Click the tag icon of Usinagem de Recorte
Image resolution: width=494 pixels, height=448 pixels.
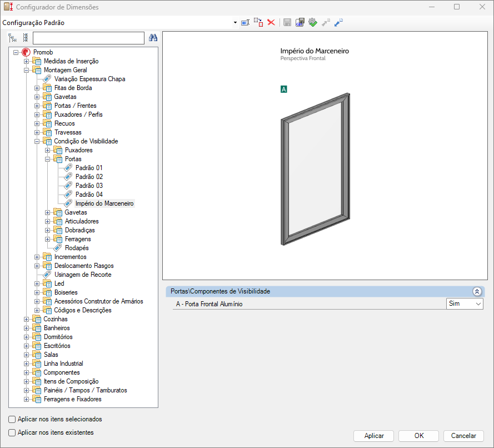(x=47, y=275)
